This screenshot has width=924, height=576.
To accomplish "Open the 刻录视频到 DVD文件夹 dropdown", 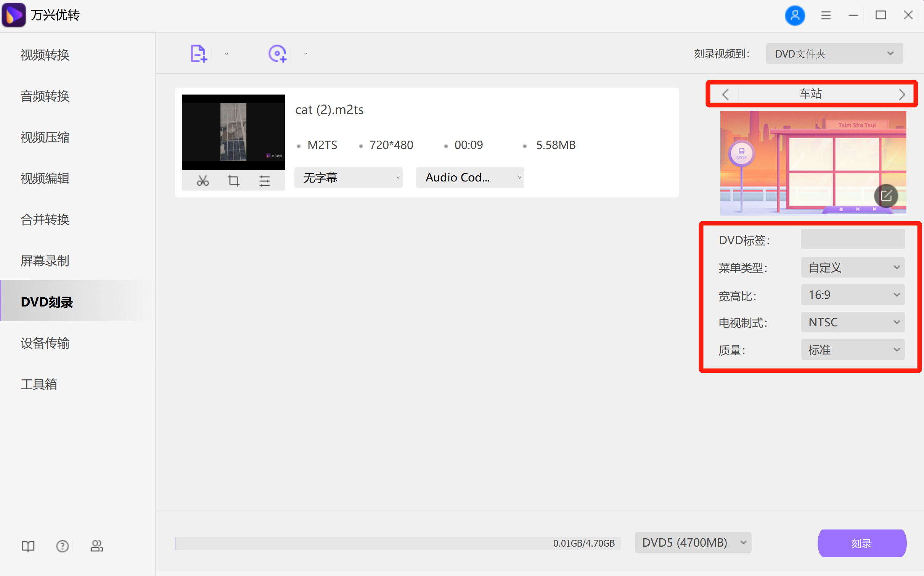I will point(834,53).
